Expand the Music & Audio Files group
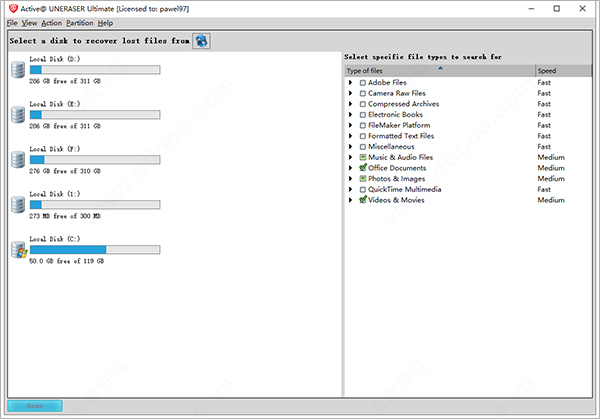600x419 pixels. click(x=350, y=157)
